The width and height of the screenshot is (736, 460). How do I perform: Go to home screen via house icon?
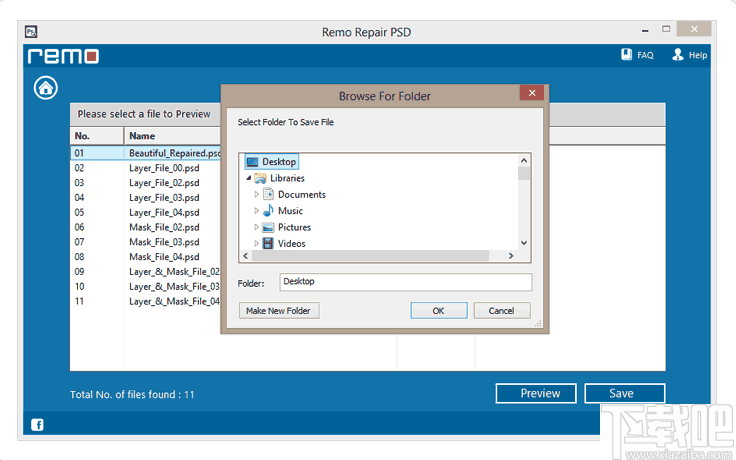point(46,88)
